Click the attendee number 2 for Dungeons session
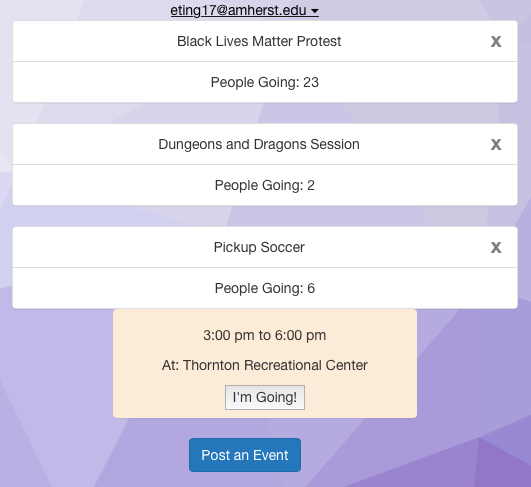 pyautogui.click(x=311, y=185)
